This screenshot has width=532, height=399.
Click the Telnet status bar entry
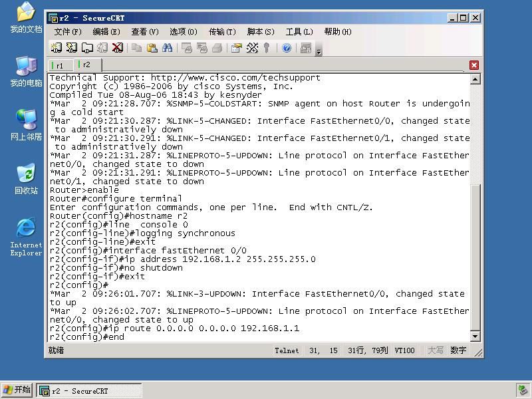[x=287, y=350]
